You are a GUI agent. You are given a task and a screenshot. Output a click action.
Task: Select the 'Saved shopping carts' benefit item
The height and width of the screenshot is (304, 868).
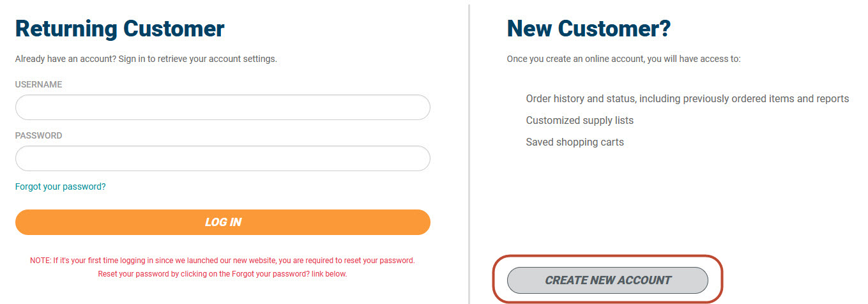[575, 142]
